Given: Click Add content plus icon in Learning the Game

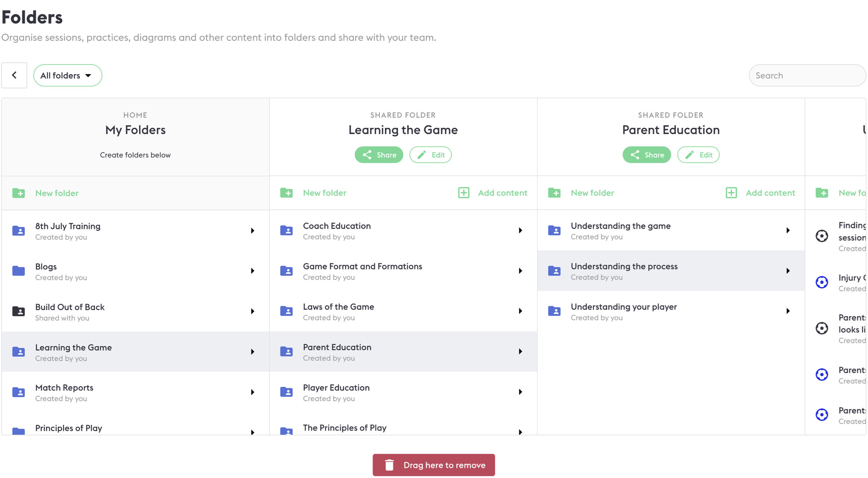Looking at the screenshot, I should tap(463, 193).
